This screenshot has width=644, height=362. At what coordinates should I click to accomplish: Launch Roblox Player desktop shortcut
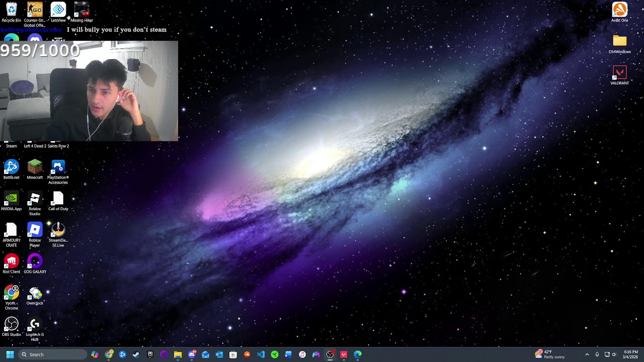(x=35, y=234)
